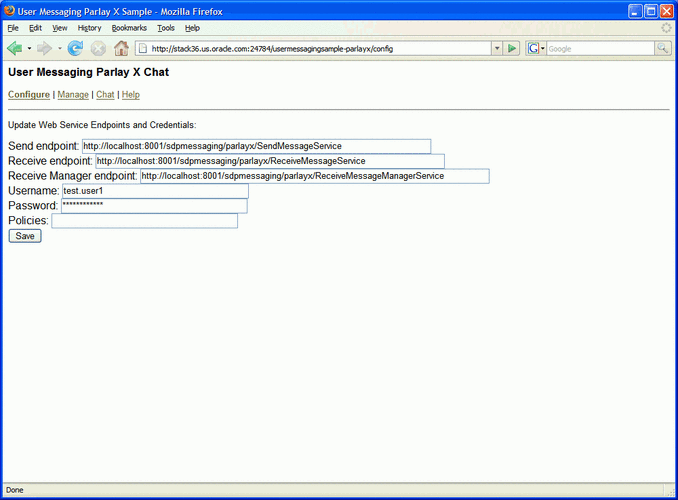Image resolution: width=678 pixels, height=500 pixels.
Task: Go to the Home page icon
Action: [x=121, y=48]
